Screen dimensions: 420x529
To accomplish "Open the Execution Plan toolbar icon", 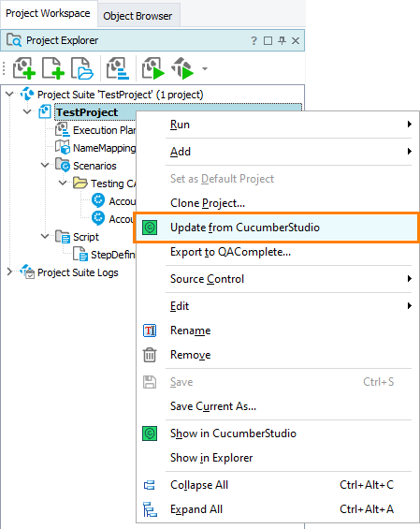I will click(x=118, y=68).
